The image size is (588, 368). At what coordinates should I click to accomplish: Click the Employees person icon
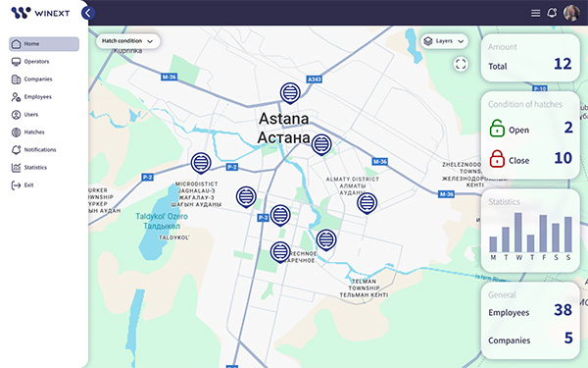coord(16,97)
